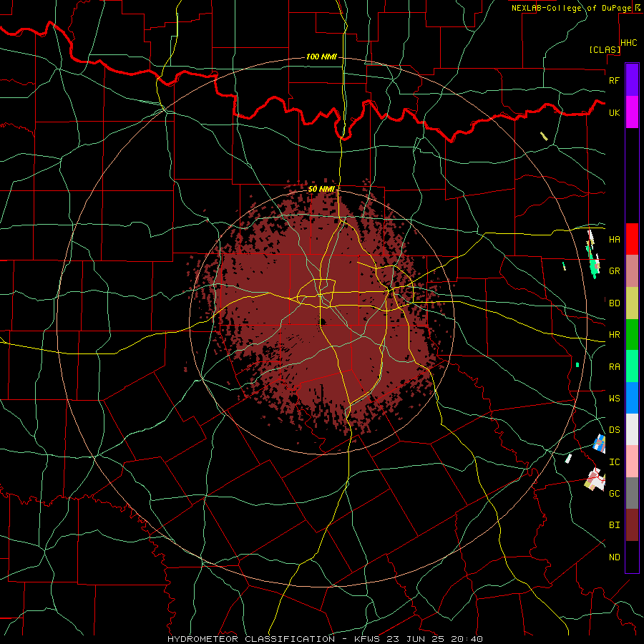Click the RF legend label

[x=614, y=80]
